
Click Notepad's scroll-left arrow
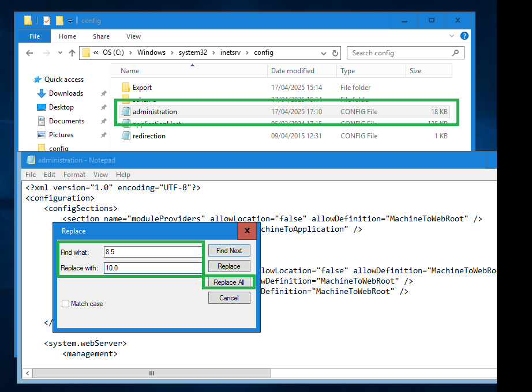[28, 373]
